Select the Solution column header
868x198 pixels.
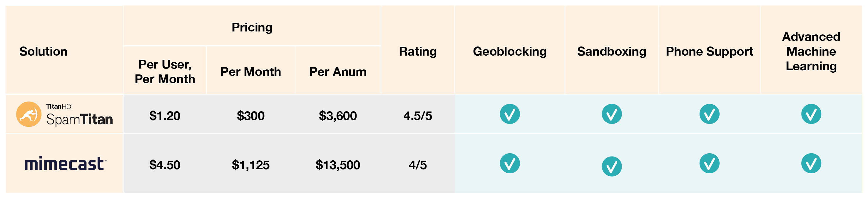pos(44,51)
